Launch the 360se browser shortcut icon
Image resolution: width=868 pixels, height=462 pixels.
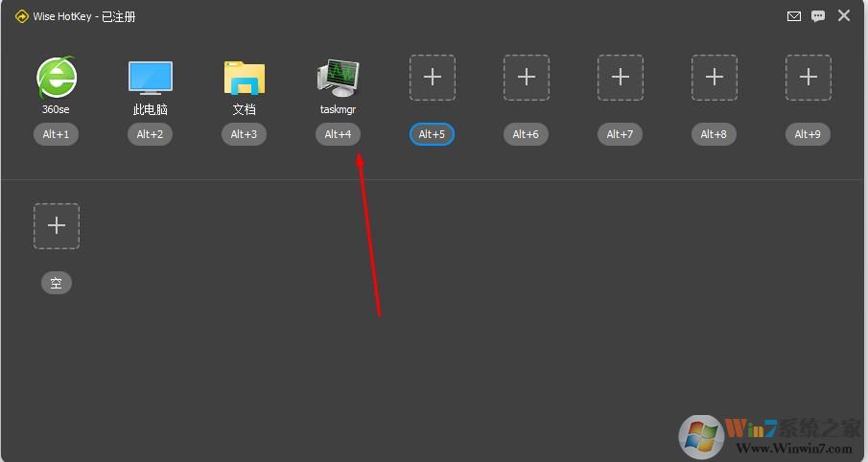tap(56, 78)
